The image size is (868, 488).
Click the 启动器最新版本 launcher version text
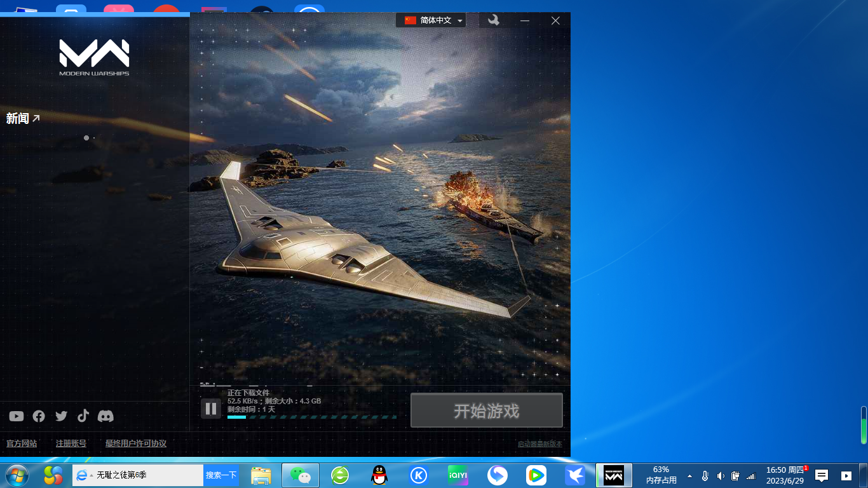pyautogui.click(x=540, y=444)
